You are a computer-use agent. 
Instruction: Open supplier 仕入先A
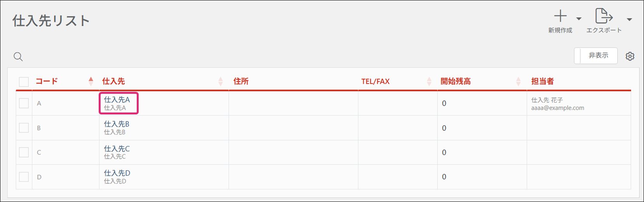(x=117, y=100)
